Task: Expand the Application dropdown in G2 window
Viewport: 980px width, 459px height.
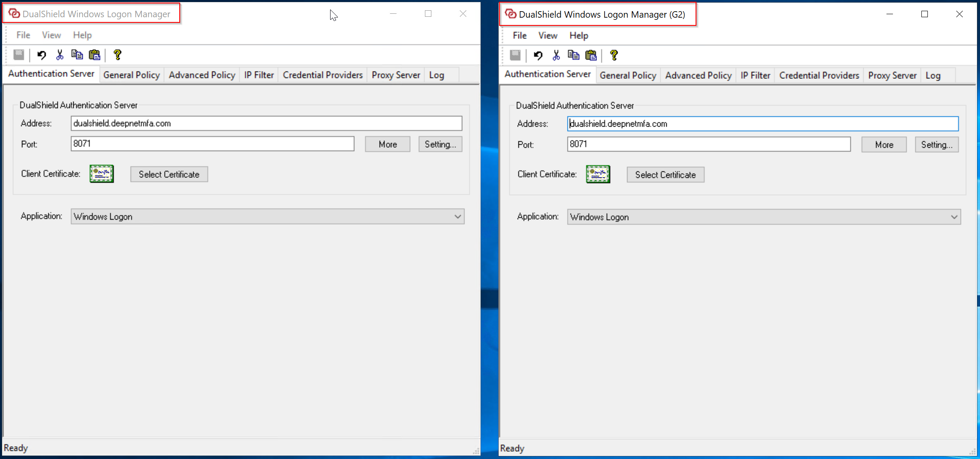Action: point(954,217)
